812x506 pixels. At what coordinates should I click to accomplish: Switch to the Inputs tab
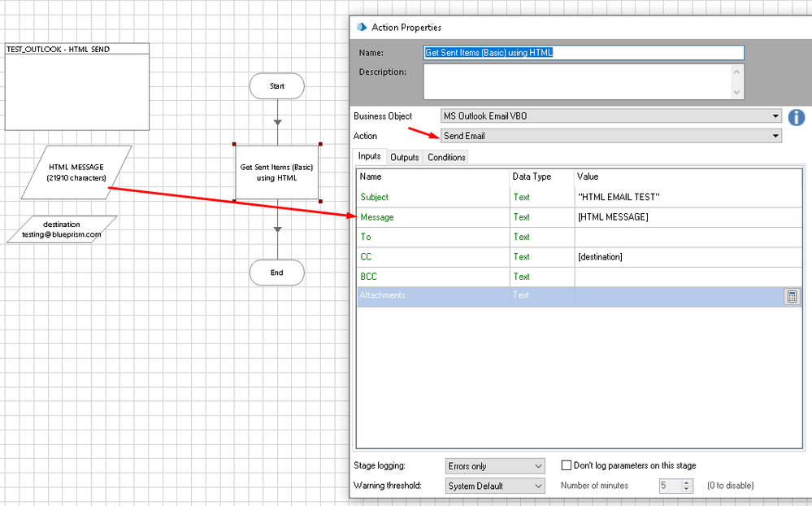click(369, 156)
